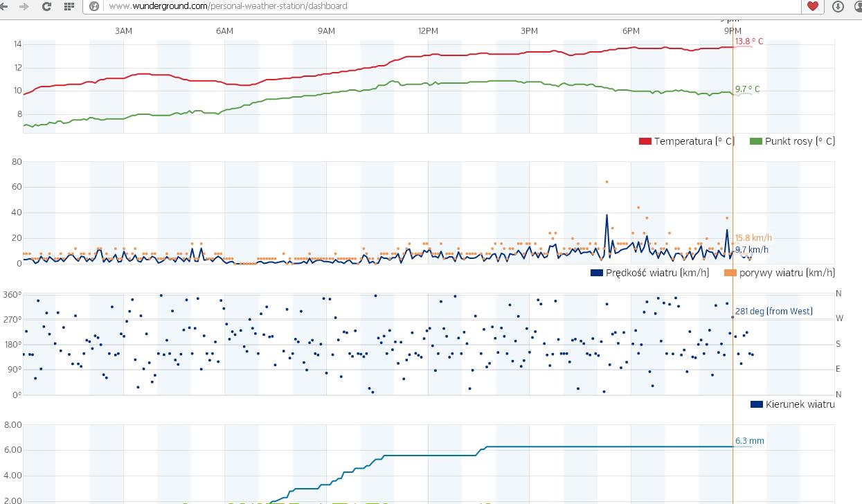Open the downloads arrow icon
The image size is (862, 504).
[x=838, y=6]
